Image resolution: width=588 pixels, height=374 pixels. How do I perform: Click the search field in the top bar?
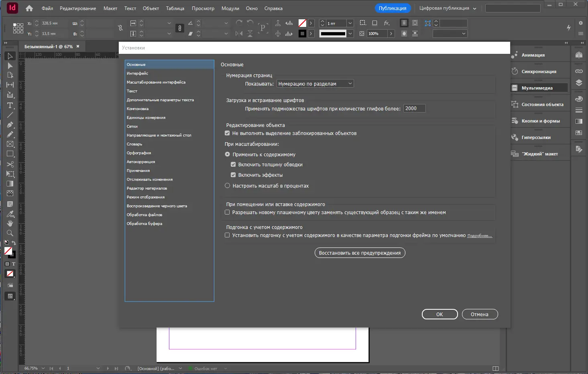(x=513, y=8)
